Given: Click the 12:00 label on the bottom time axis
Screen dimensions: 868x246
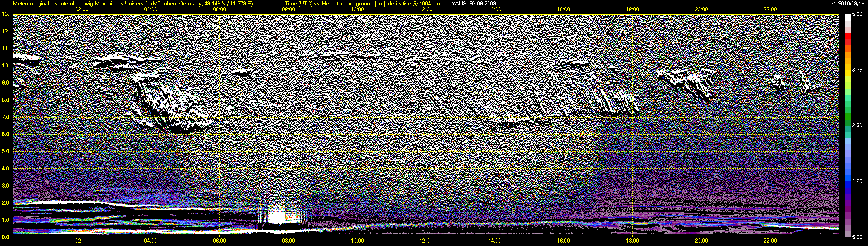Looking at the screenshot, I should [426, 241].
